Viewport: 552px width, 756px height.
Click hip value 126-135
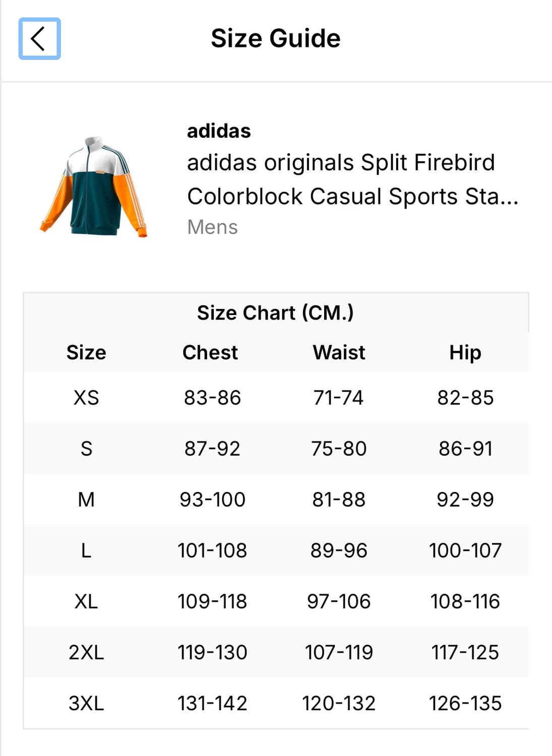[x=465, y=703]
